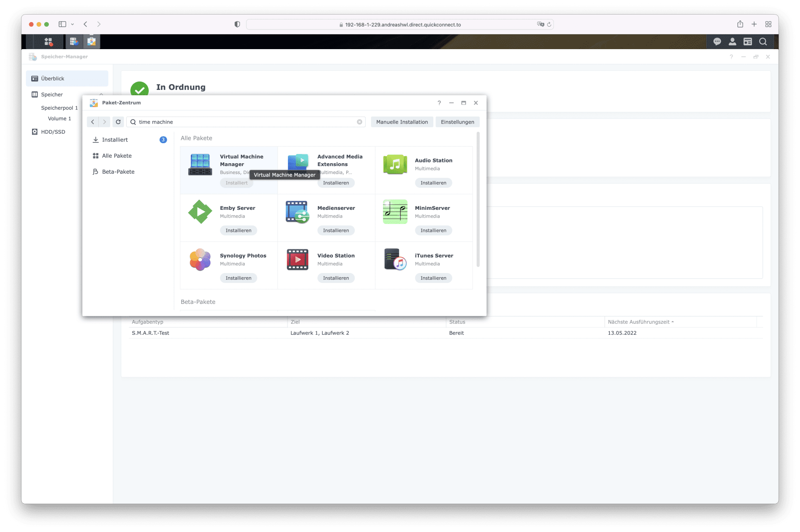Image resolution: width=800 pixels, height=532 pixels.
Task: Open Überblick in Speicher-Manager
Action: (x=67, y=79)
